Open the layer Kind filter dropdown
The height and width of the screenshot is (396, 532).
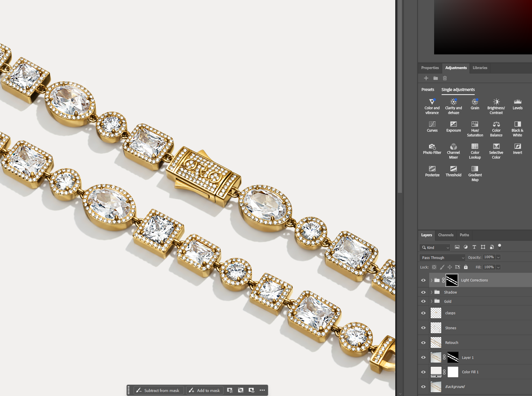(x=435, y=247)
